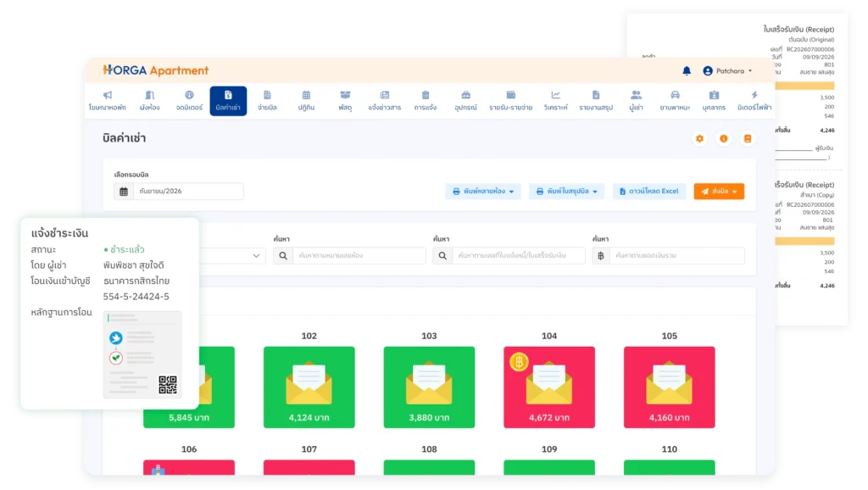The width and height of the screenshot is (868, 490).
Task: Expand the พิมพ์ใบสรุปบิล dropdown
Action: [x=566, y=192]
